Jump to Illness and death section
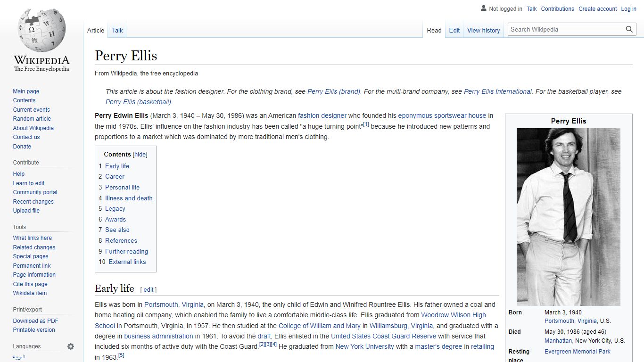 tap(129, 198)
